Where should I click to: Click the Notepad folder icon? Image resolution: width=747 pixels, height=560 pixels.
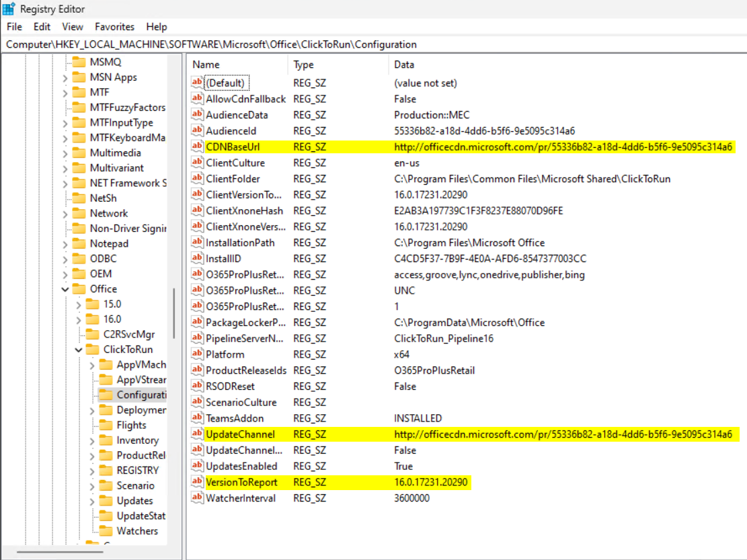coord(79,243)
